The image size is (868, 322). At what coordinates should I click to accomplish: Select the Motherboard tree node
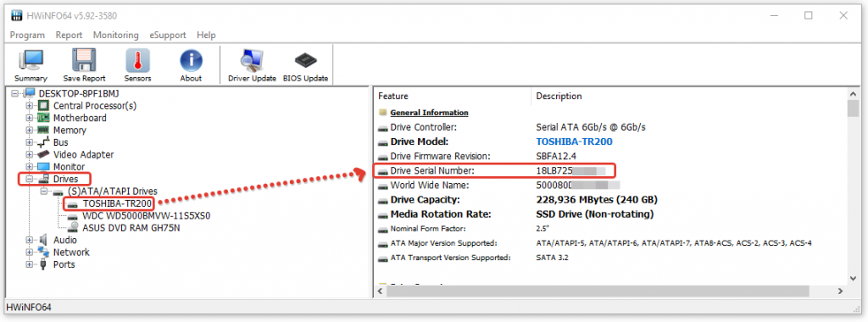coord(80,118)
